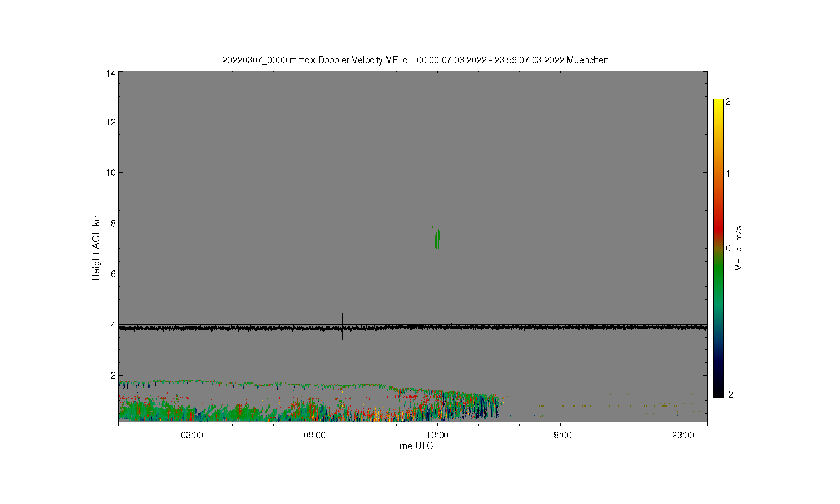Viewport: 840px width, 504px height.
Task: Click the plot title text 20220307_0000.mmclx
Action: [x=269, y=60]
